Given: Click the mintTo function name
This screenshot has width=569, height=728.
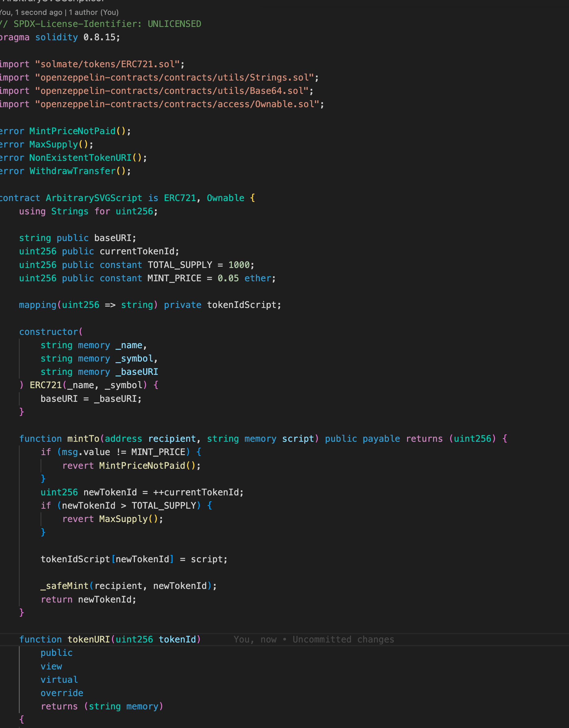Looking at the screenshot, I should click(83, 439).
